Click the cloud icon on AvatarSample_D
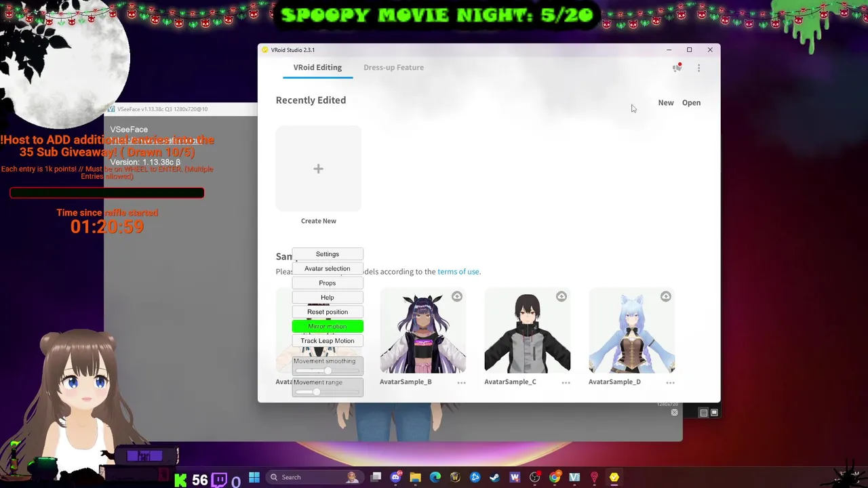 coord(666,296)
